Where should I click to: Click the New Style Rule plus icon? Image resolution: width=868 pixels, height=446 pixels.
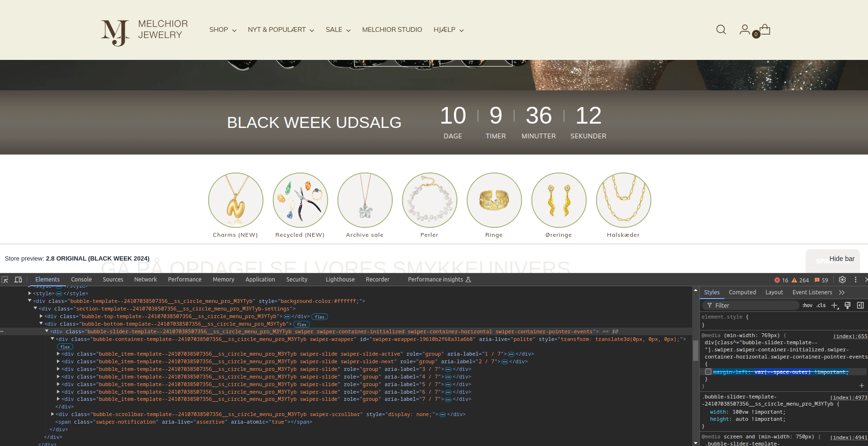point(835,305)
